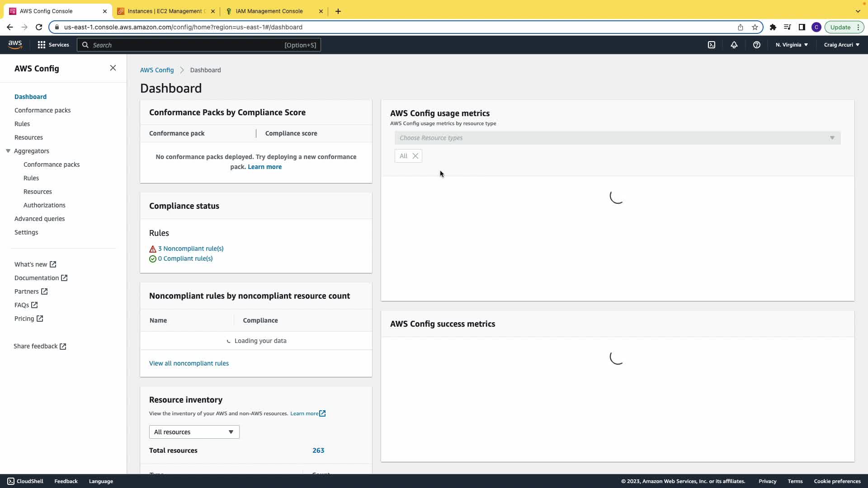The image size is (868, 488).
Task: Bookmark this page with the star icon
Action: click(x=755, y=27)
